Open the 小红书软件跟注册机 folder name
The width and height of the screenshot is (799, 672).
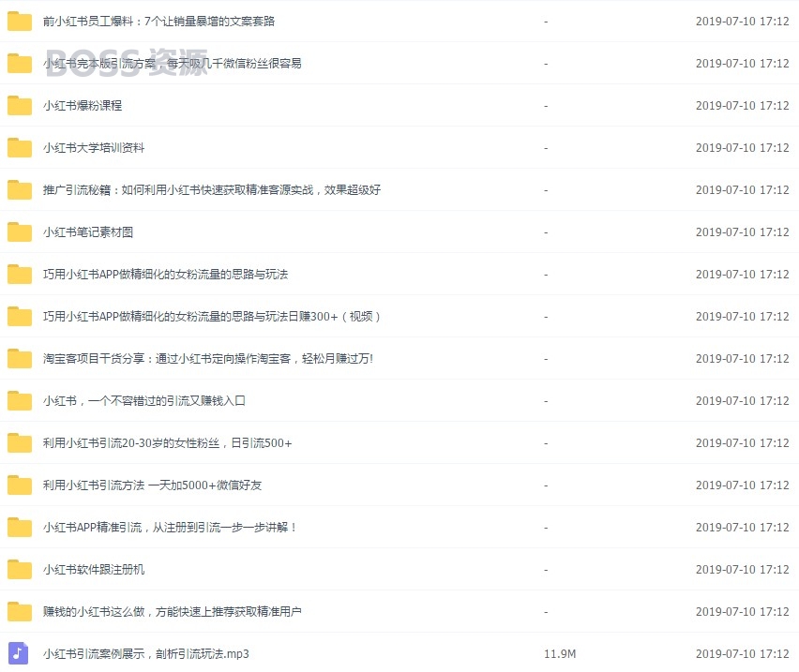tap(94, 569)
